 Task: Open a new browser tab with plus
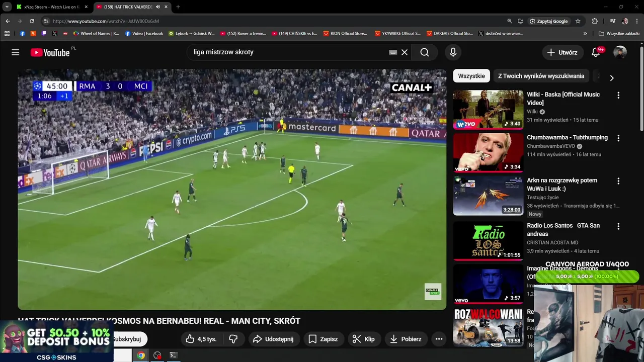pos(178,7)
